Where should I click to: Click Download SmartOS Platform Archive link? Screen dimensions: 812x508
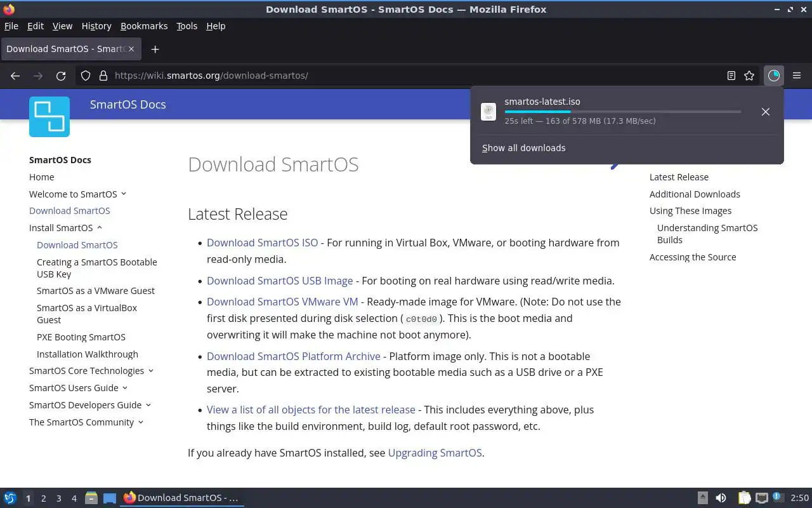coord(294,356)
